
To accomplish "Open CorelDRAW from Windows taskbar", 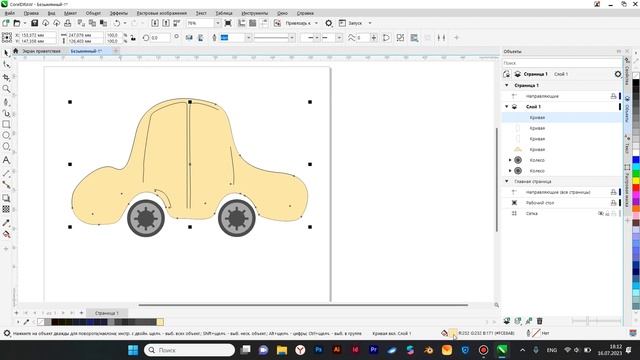I will pos(502,350).
